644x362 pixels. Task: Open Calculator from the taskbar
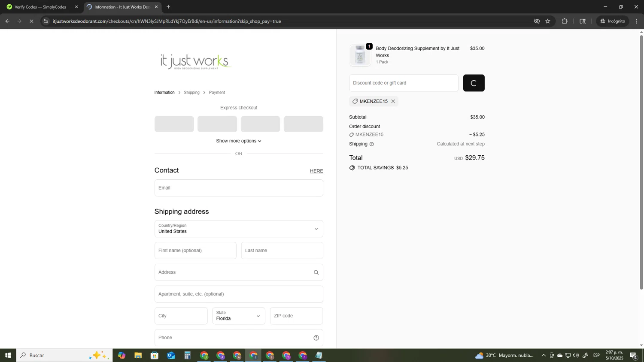188,356
